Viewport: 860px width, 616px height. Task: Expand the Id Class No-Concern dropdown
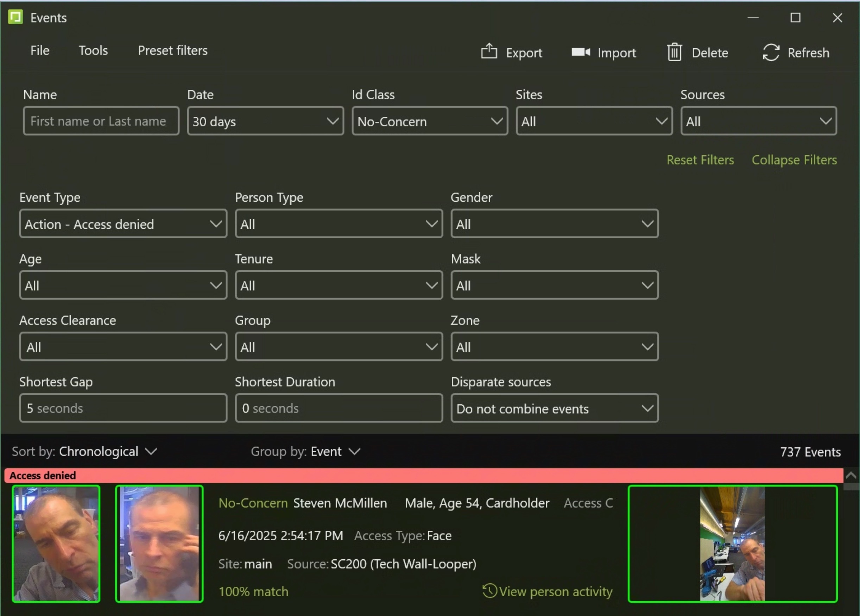(x=430, y=121)
